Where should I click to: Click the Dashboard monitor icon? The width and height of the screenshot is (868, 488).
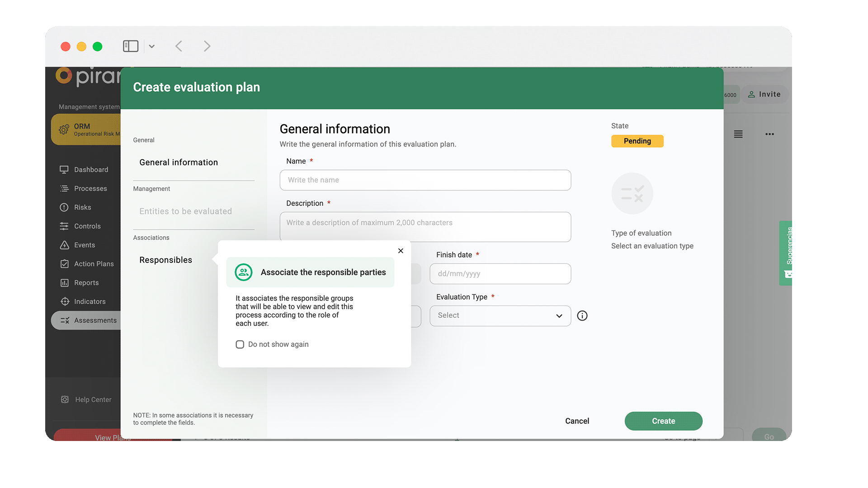tap(64, 169)
